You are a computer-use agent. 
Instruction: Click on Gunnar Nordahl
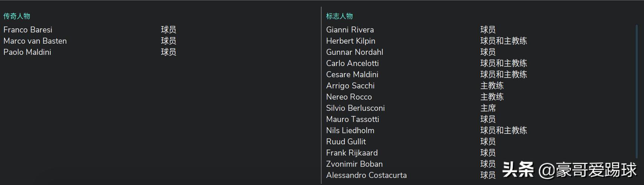[x=354, y=52]
